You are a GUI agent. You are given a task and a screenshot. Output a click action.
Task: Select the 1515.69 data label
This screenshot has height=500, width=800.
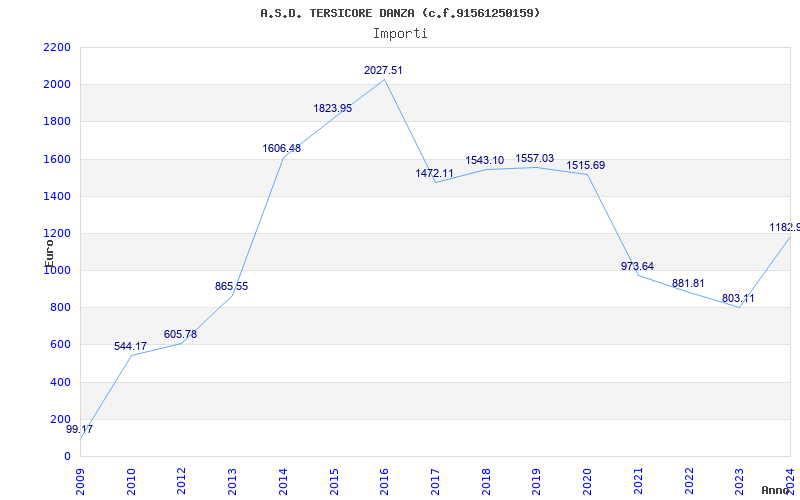(586, 165)
